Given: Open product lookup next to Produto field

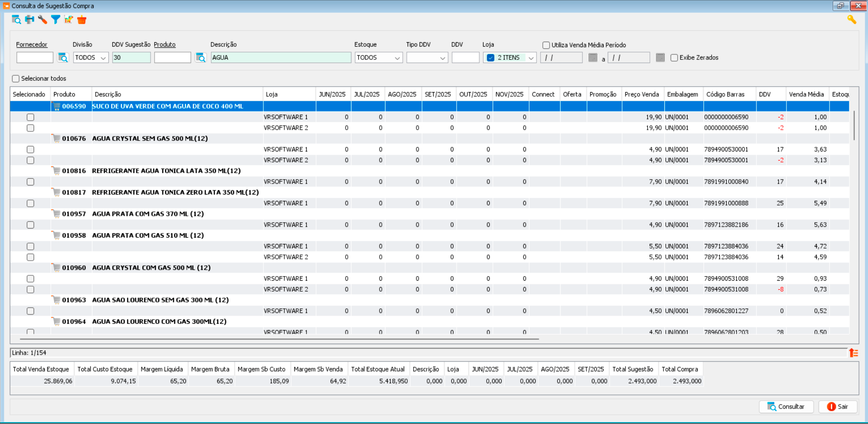Looking at the screenshot, I should (200, 58).
